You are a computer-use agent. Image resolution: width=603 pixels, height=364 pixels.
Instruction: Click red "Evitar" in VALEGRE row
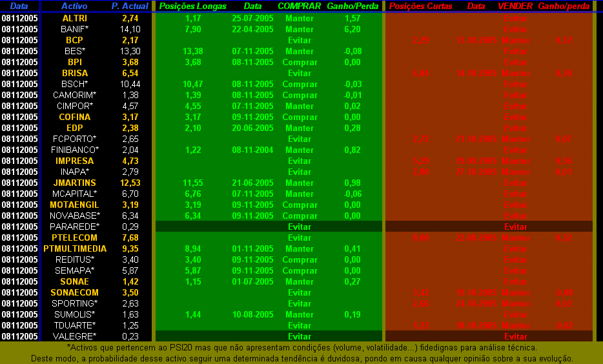pyautogui.click(x=516, y=336)
